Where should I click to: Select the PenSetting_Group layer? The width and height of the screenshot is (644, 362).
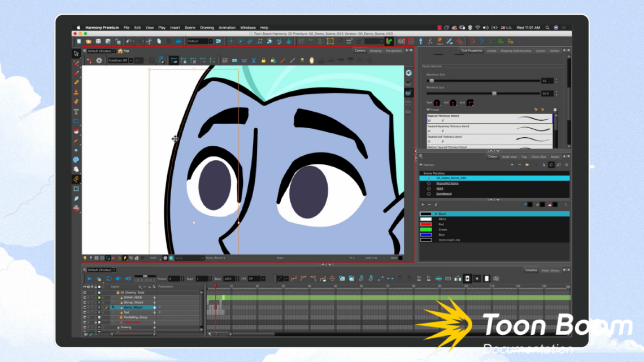point(135,317)
